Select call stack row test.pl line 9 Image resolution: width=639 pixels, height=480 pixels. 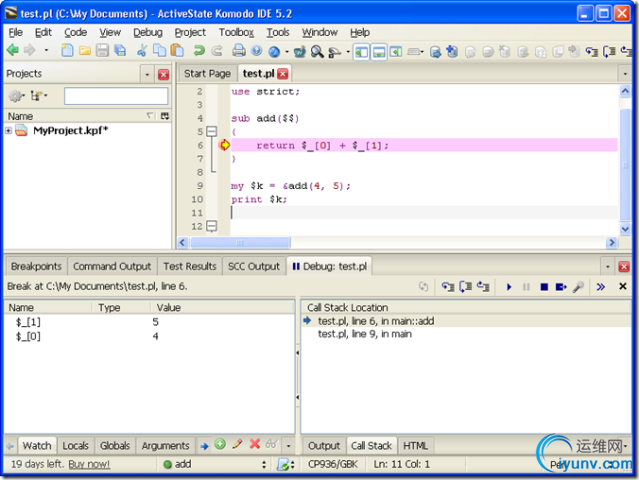466,334
